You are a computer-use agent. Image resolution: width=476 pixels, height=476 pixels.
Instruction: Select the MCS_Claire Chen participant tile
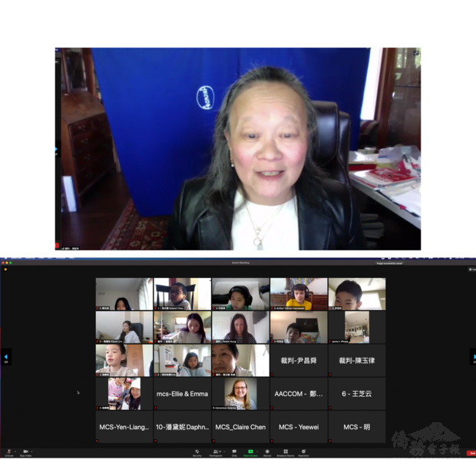click(x=240, y=427)
